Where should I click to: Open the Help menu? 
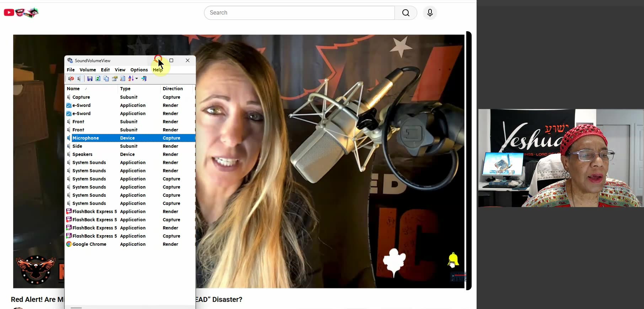(x=158, y=70)
